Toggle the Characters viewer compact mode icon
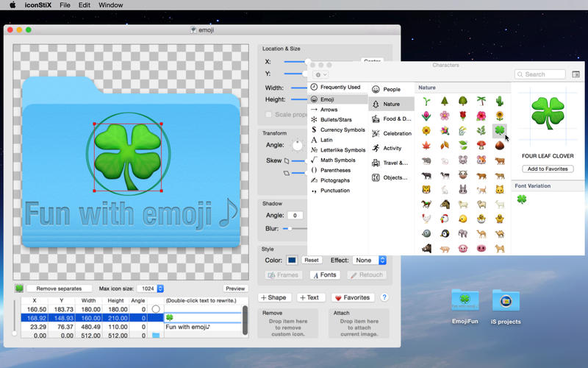Image resolution: width=588 pixels, height=368 pixels. tap(576, 74)
